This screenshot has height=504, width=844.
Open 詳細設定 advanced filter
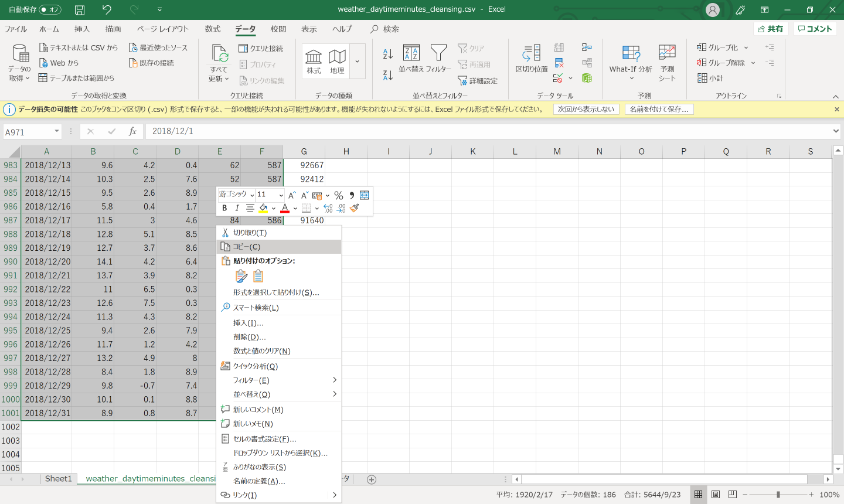point(478,80)
